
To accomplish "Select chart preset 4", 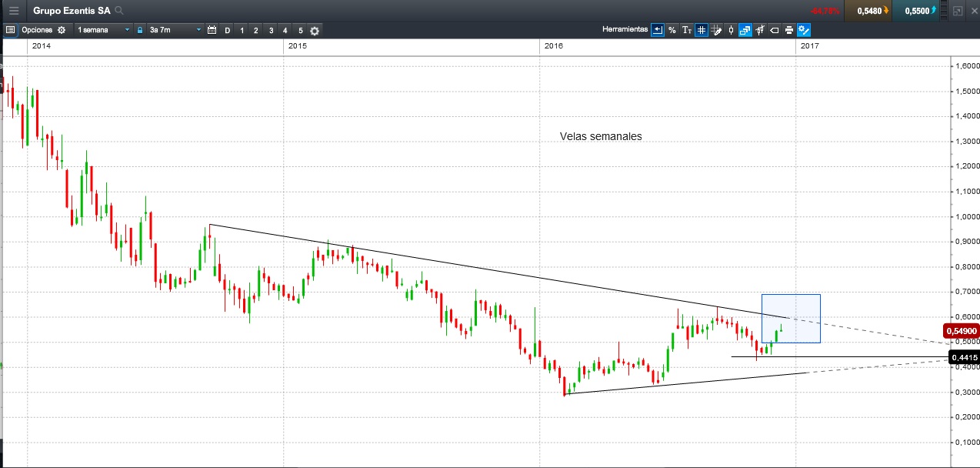I will [285, 30].
